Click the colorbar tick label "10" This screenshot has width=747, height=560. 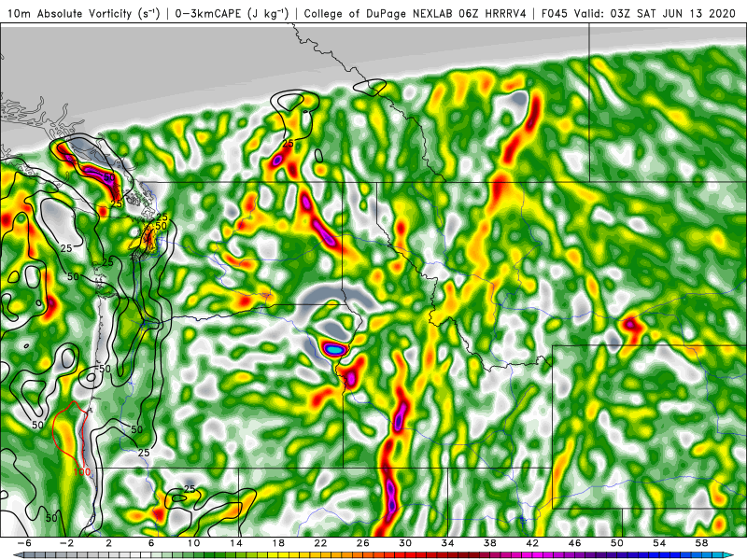(x=193, y=543)
